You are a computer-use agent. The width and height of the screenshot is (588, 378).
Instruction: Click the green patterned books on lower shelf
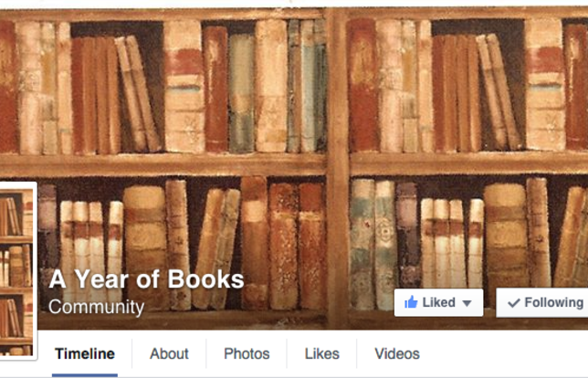click(x=373, y=245)
